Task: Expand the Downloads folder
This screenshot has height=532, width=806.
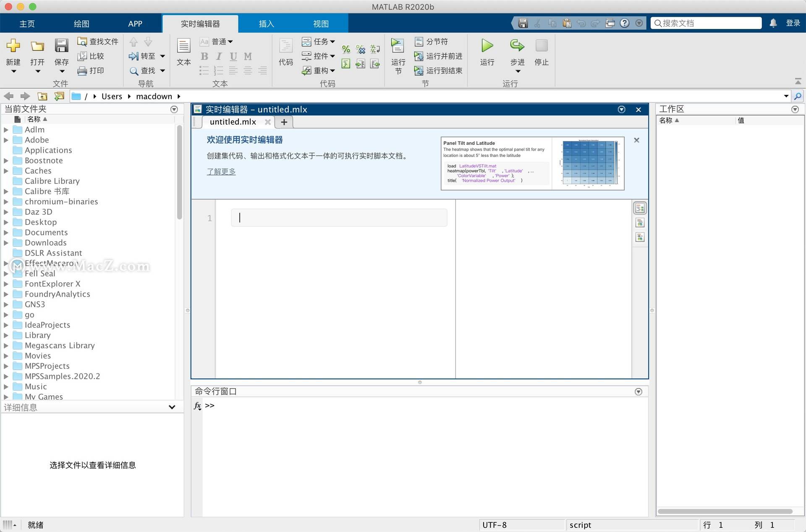Action: (6, 243)
